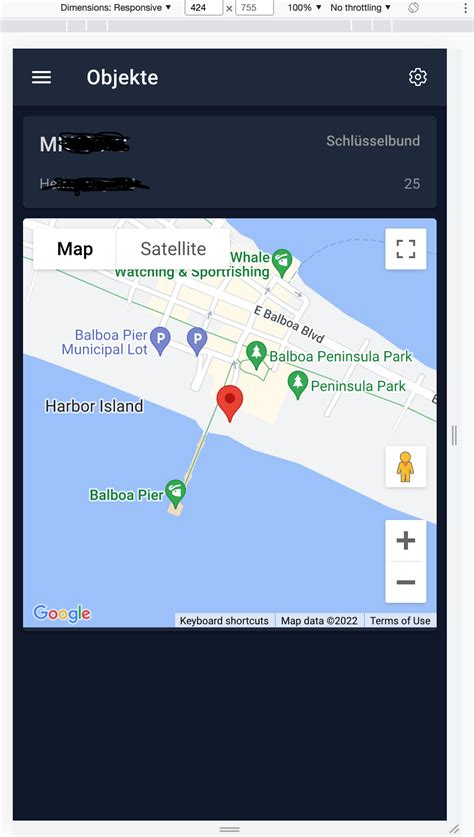The height and width of the screenshot is (837, 474).
Task: Click the Balboa Peninsula Park tree marker
Action: (256, 354)
